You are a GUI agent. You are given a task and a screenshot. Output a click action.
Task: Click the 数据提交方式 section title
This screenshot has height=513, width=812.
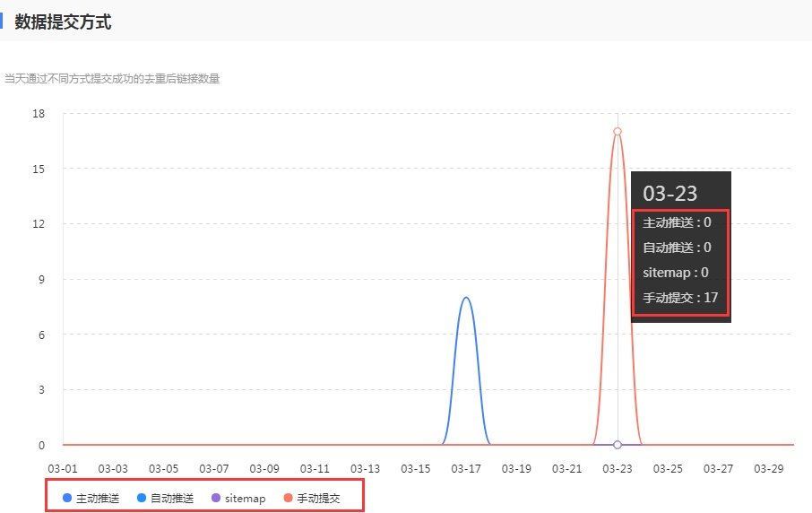63,22
